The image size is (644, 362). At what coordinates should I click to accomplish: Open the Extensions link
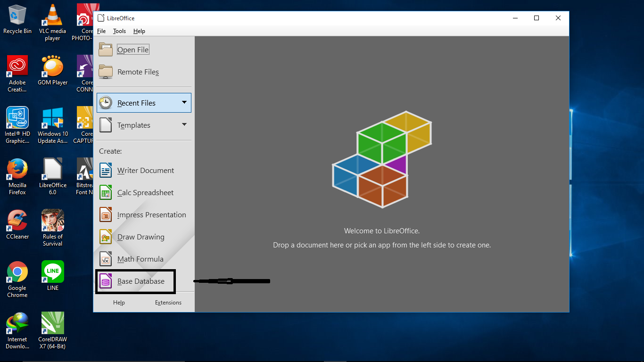tap(168, 303)
